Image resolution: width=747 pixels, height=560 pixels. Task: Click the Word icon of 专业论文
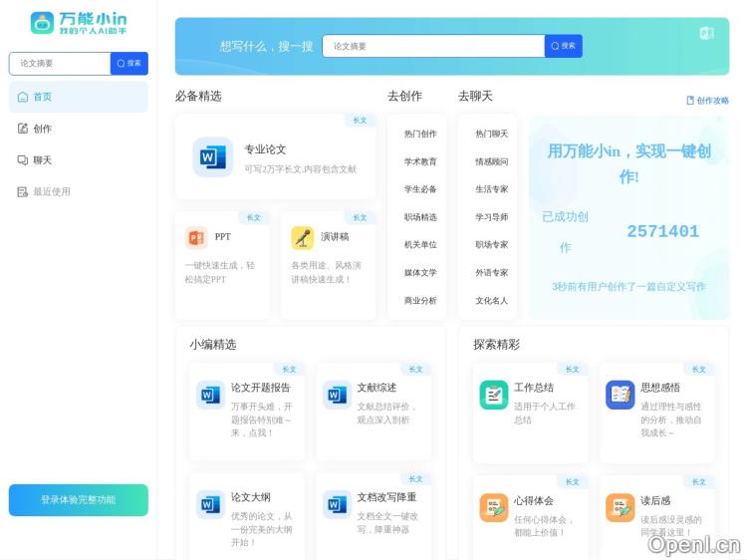pos(212,156)
